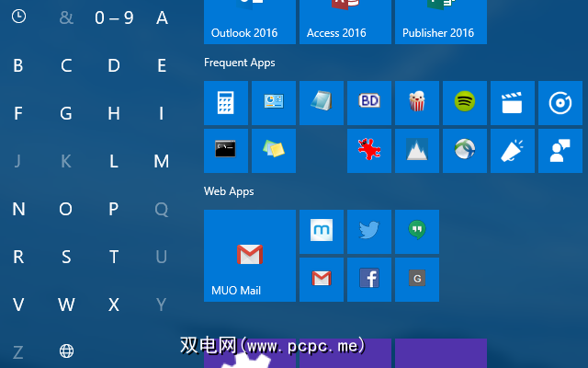This screenshot has width=588, height=368.
Task: Launch the Popcorn Time tile
Action: pos(417,102)
